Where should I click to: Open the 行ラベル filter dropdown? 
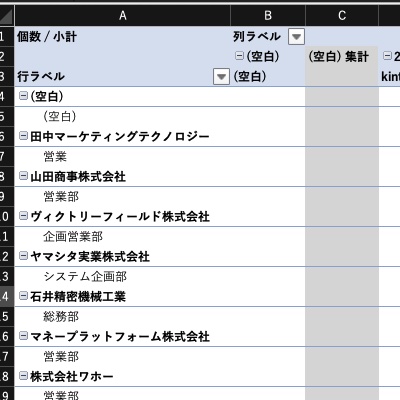click(x=221, y=77)
